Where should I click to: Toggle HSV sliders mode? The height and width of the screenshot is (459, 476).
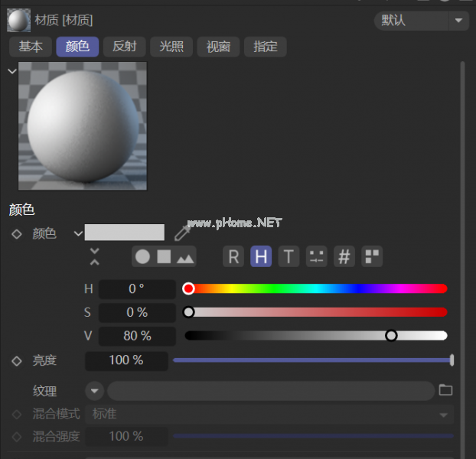[261, 257]
